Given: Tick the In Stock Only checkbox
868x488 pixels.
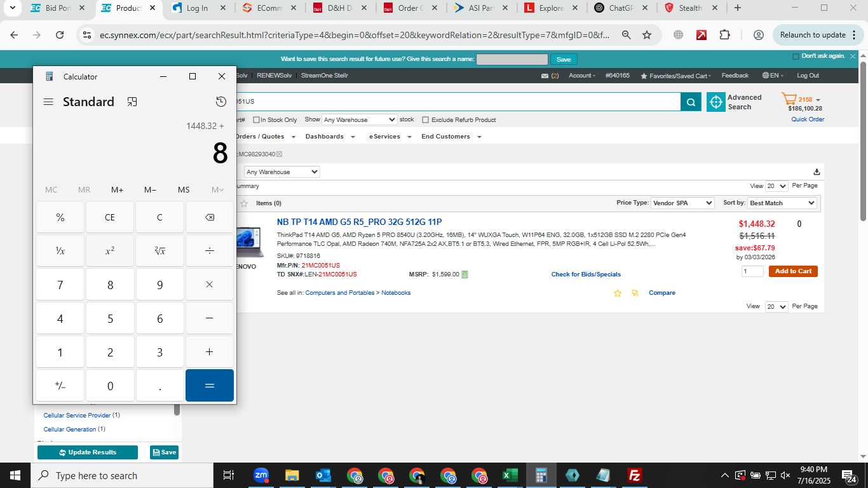Looking at the screenshot, I should tap(256, 119).
